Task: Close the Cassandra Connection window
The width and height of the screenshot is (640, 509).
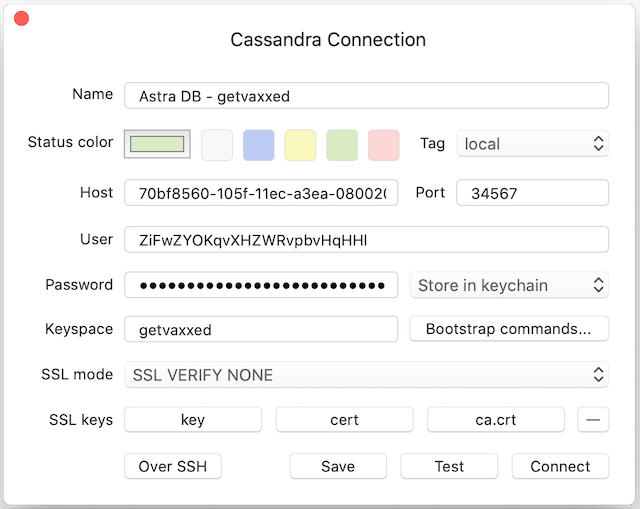Action: [x=21, y=18]
